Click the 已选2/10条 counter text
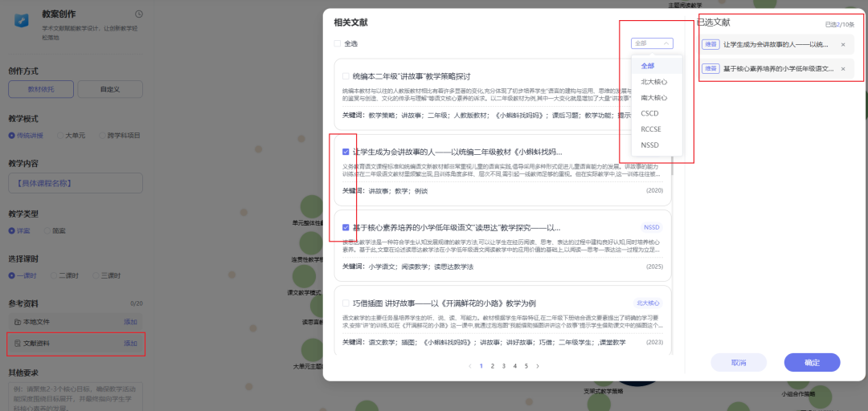 pyautogui.click(x=840, y=24)
